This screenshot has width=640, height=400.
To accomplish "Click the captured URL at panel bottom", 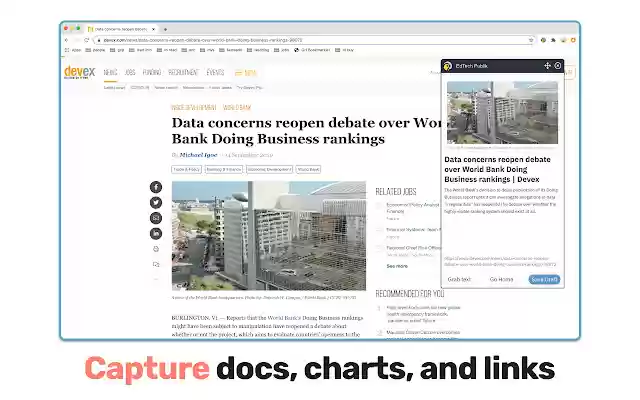I will [500, 261].
